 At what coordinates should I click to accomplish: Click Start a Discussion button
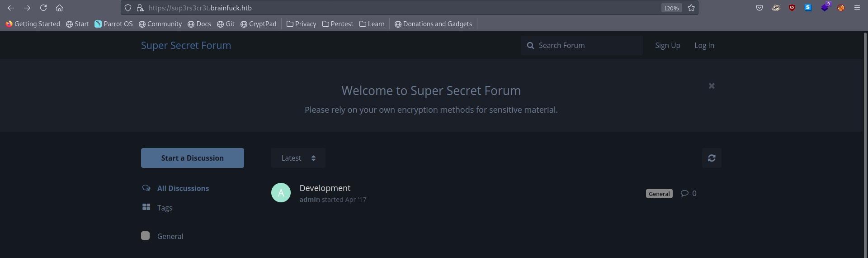[192, 158]
